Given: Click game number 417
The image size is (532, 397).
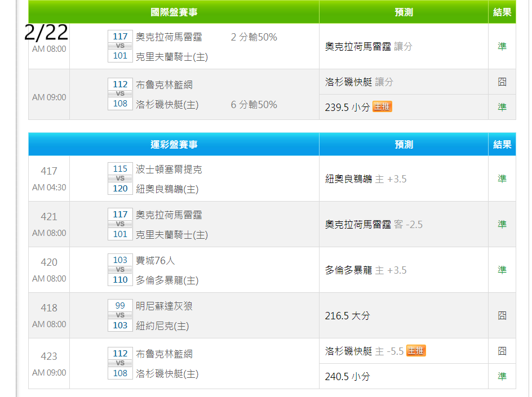Looking at the screenshot, I should point(49,171).
